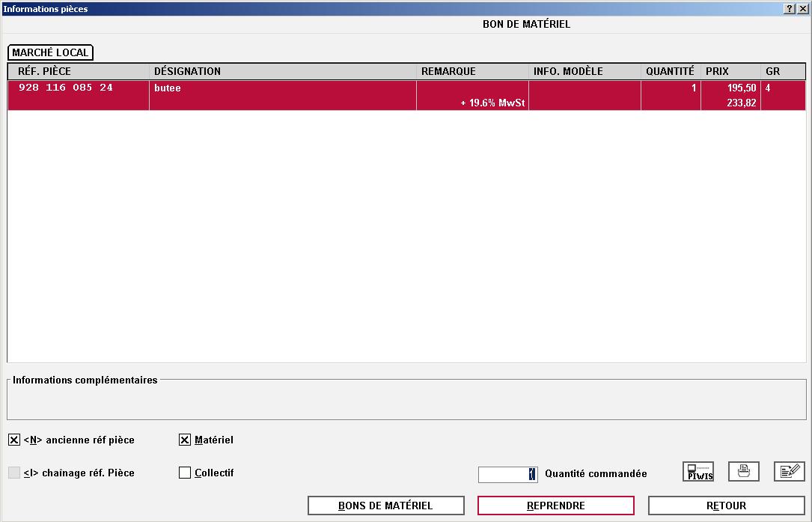Click the part number 928 116 085 24
The width and height of the screenshot is (812, 522).
tap(66, 88)
